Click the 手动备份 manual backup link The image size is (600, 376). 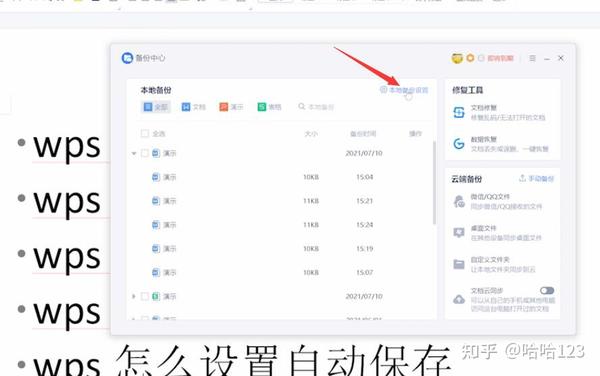tap(536, 179)
